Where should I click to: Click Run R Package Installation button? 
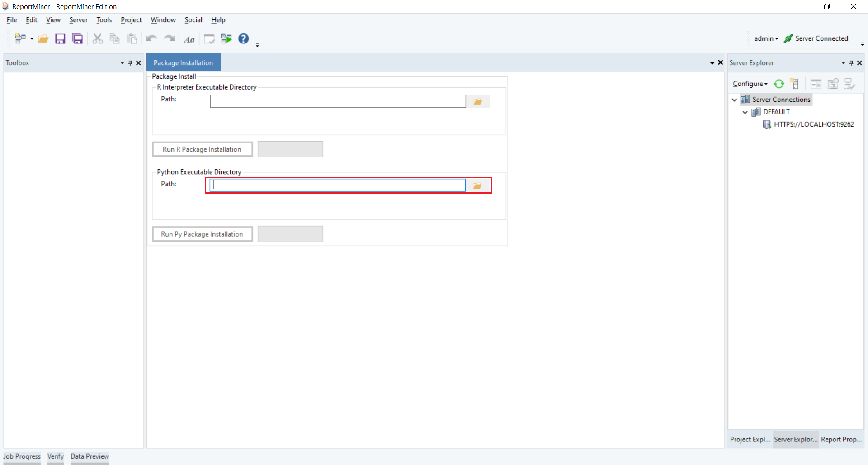[x=202, y=149]
